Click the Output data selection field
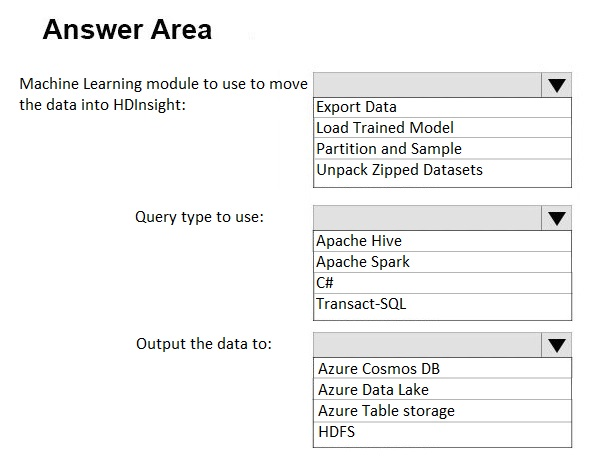This screenshot has height=461, width=589. coord(427,345)
